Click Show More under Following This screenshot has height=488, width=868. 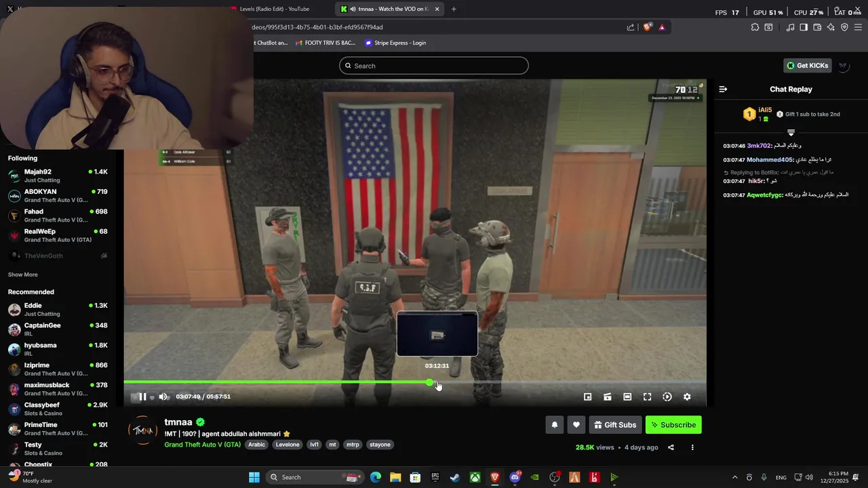22,274
